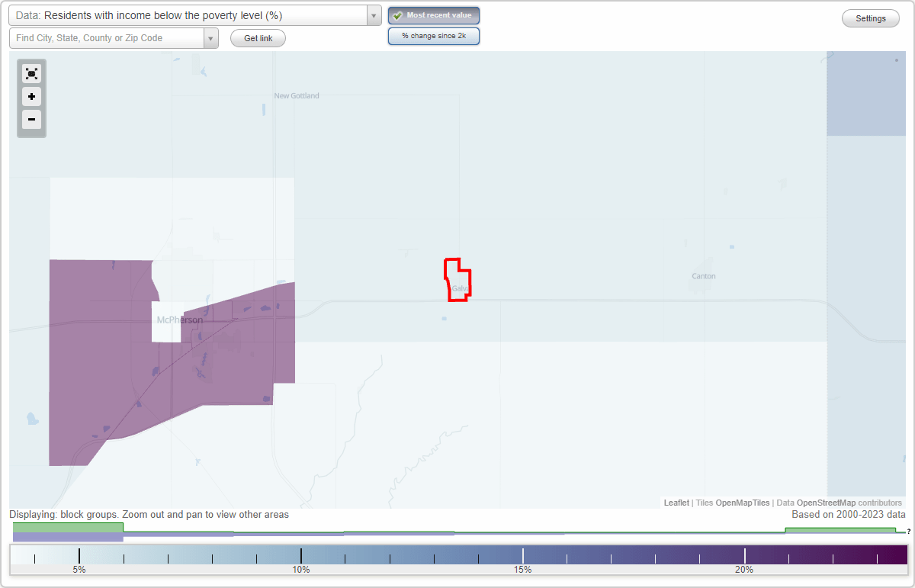Click the green checkmark on Most recent value
The image size is (915, 588).
[397, 14]
